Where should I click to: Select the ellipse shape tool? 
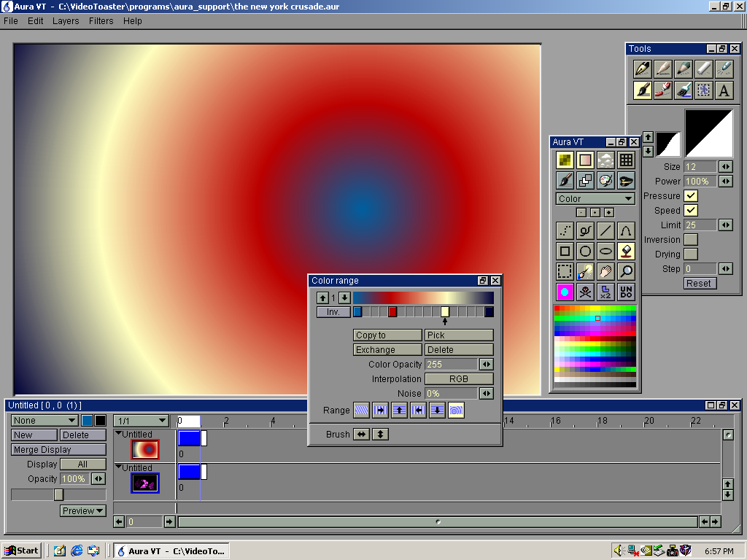pyautogui.click(x=605, y=251)
